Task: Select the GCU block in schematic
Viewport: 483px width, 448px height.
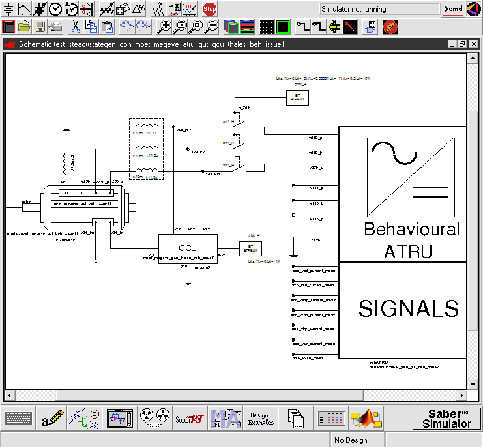Action: coord(188,248)
